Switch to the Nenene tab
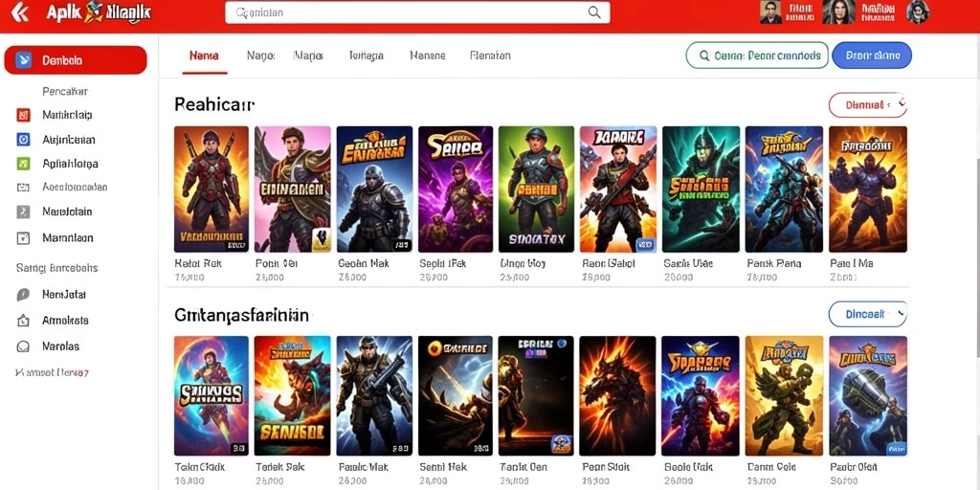This screenshot has width=980, height=490. [x=428, y=56]
